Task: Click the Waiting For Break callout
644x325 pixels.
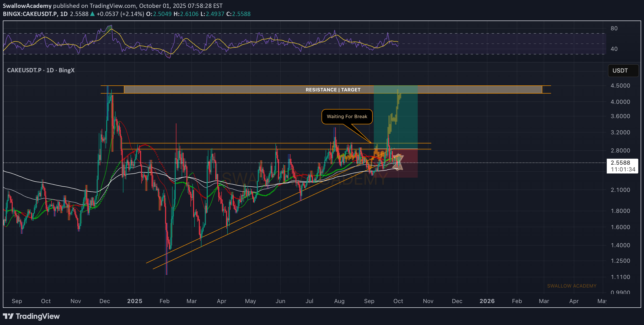Action: [347, 116]
